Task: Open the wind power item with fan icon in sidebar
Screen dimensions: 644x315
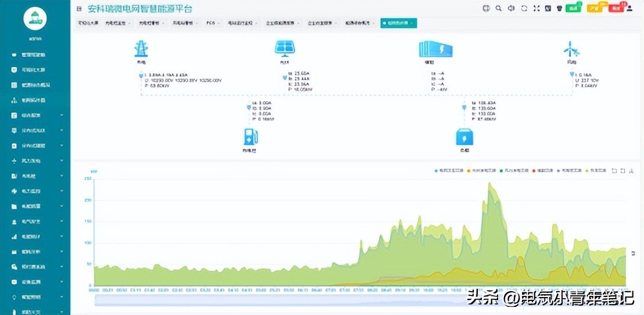Action: [x=35, y=160]
